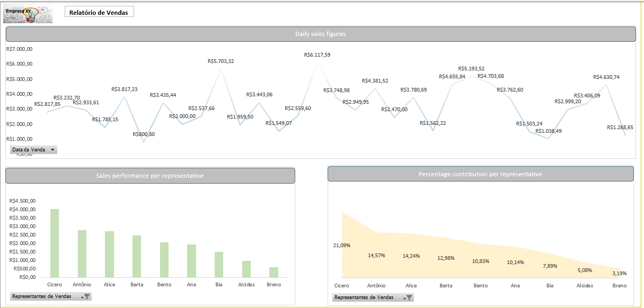Click the R$800,80 lowest data label

[144, 134]
